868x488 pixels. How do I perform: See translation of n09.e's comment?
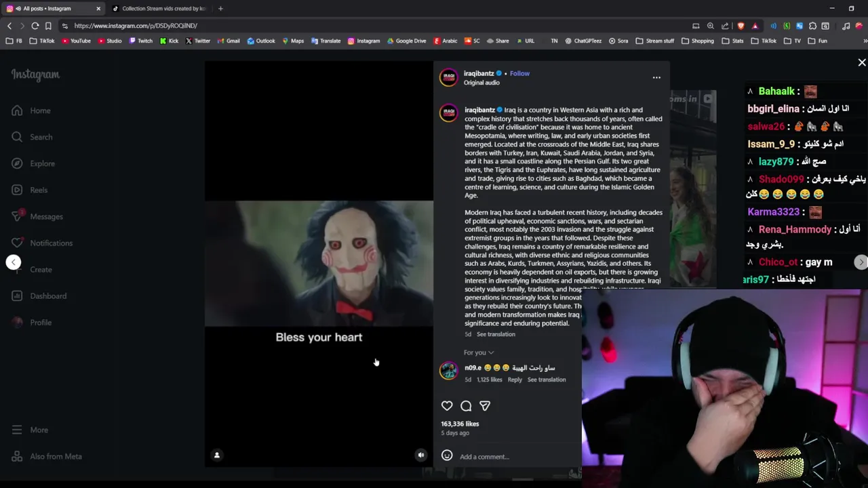click(x=547, y=380)
